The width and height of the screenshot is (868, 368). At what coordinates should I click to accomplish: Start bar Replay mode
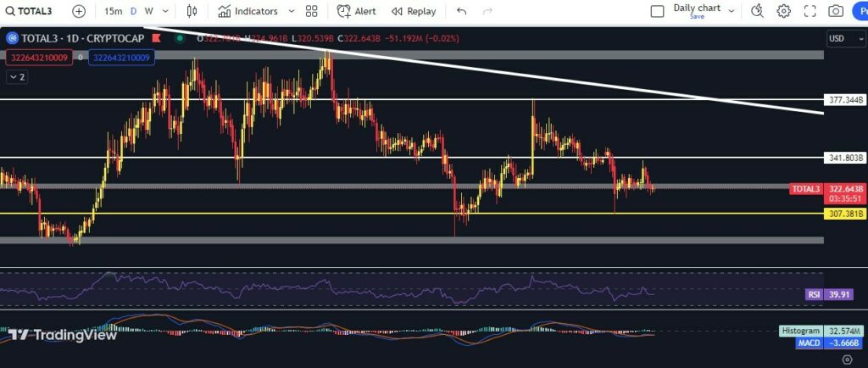pos(414,11)
